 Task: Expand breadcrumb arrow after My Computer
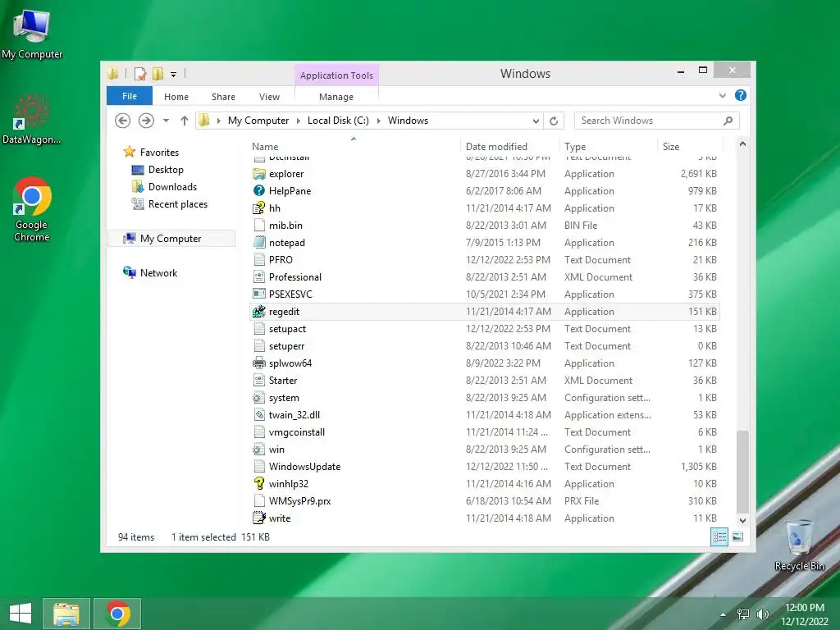click(299, 121)
